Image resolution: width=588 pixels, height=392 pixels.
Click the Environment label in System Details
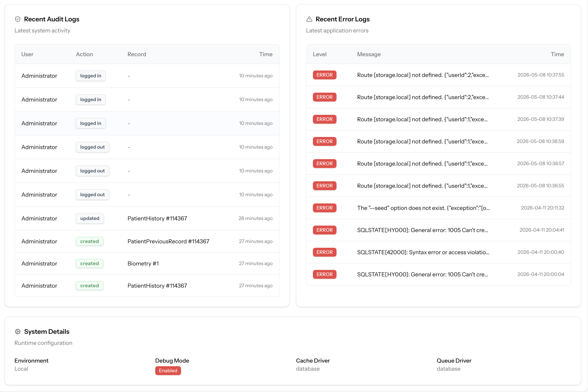(31, 361)
